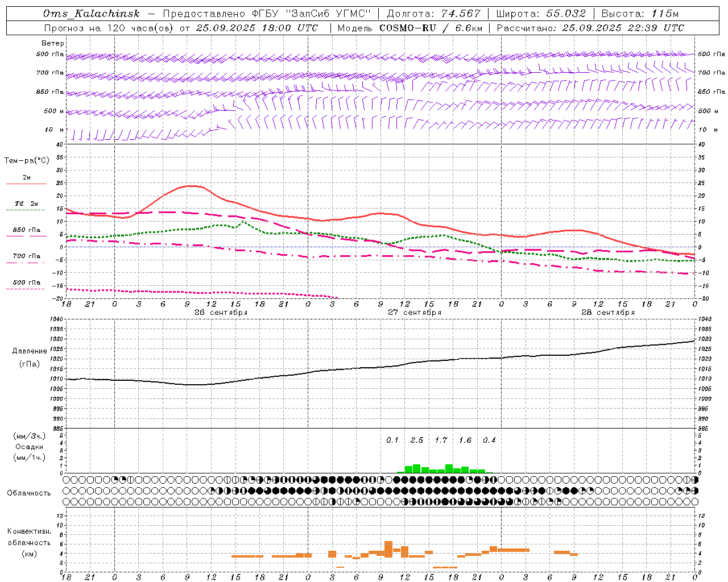Viewport: 728px width, 582px height.
Task: Click the 500 гПа temperature legend entry
Action: click(x=26, y=284)
